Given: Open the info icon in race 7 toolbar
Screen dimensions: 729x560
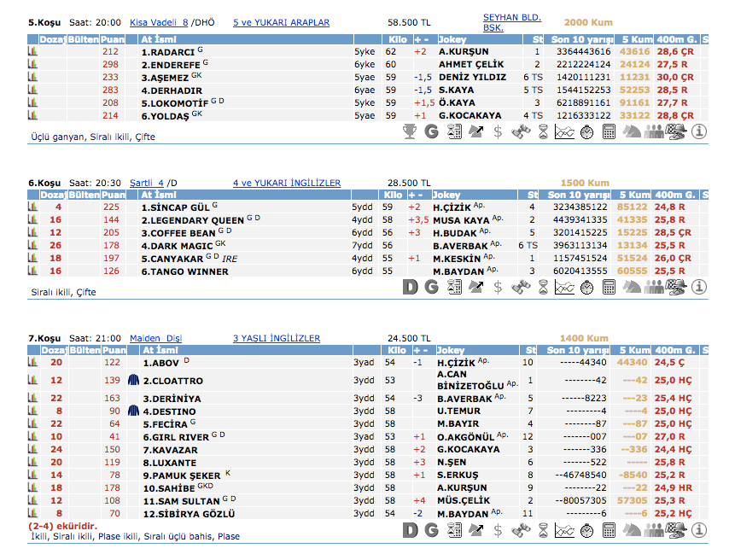Looking at the screenshot, I should click(x=698, y=531).
